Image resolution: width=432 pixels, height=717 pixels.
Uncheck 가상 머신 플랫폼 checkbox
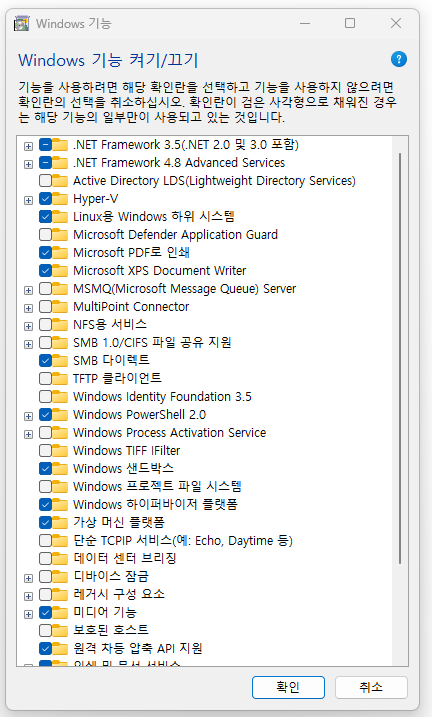point(45,522)
